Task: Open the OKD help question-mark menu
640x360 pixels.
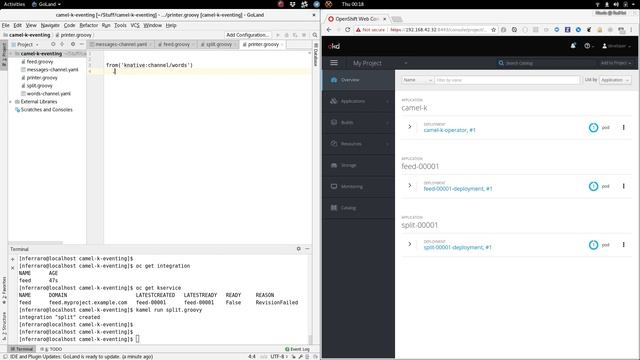Action: [588, 46]
